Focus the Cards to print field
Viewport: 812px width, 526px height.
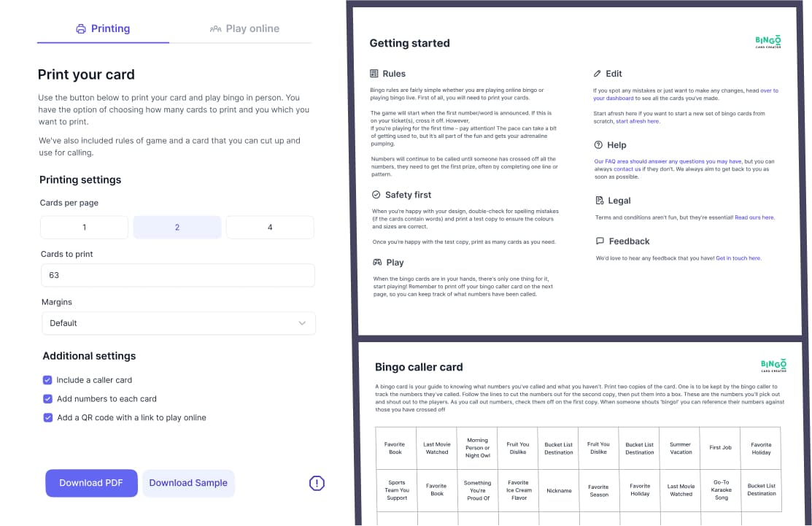pyautogui.click(x=178, y=275)
